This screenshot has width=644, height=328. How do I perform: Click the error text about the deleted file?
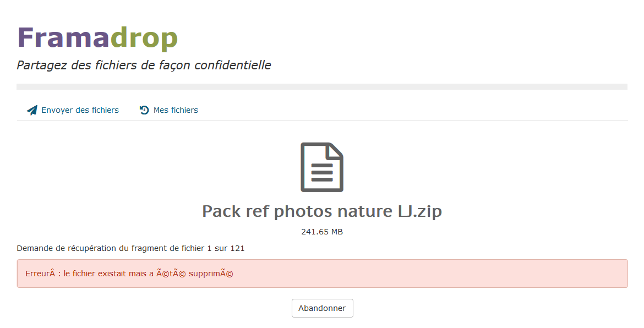tap(130, 274)
